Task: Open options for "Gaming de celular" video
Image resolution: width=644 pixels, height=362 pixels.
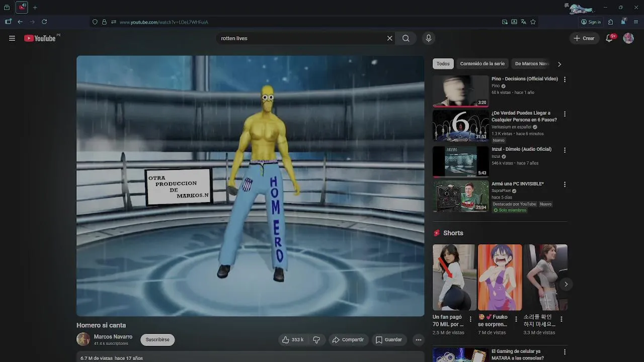Action: (x=565, y=352)
